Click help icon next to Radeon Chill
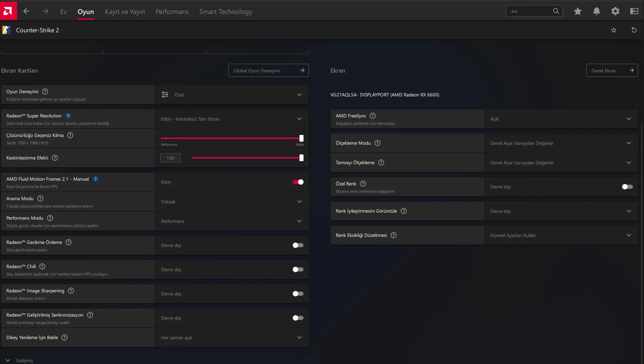 coord(42,266)
